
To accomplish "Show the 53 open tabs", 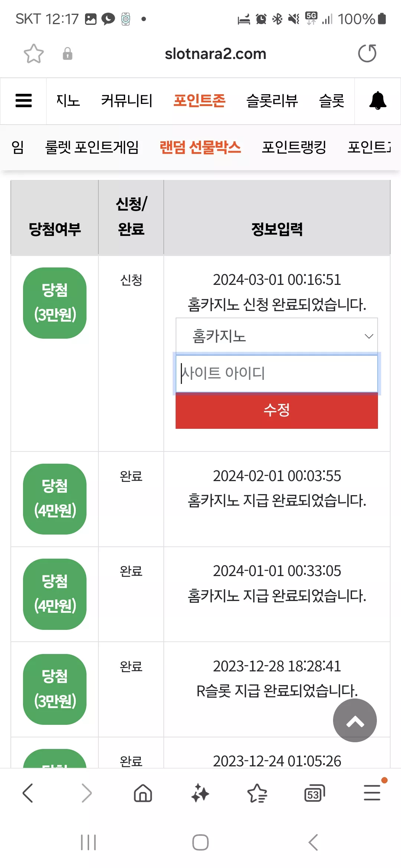I will [x=314, y=793].
